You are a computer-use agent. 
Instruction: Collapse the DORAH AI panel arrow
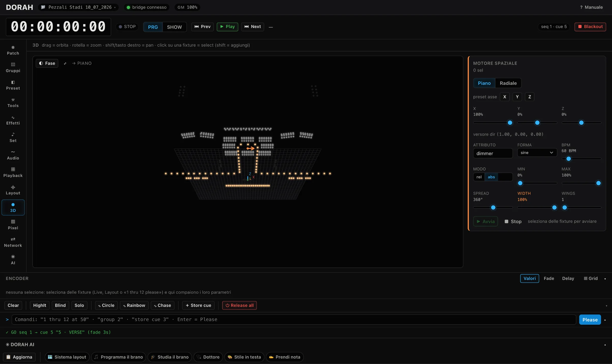(x=605, y=345)
